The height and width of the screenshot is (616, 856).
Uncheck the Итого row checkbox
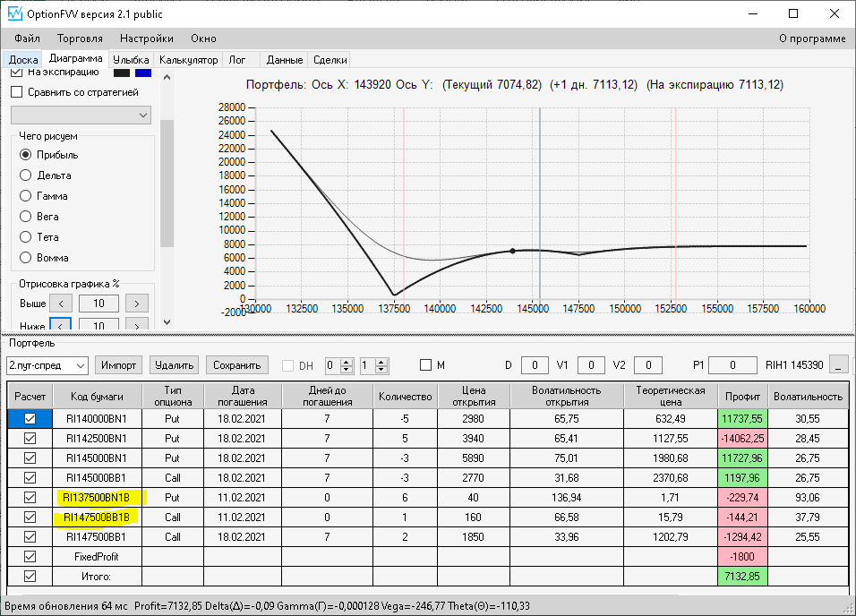point(30,576)
